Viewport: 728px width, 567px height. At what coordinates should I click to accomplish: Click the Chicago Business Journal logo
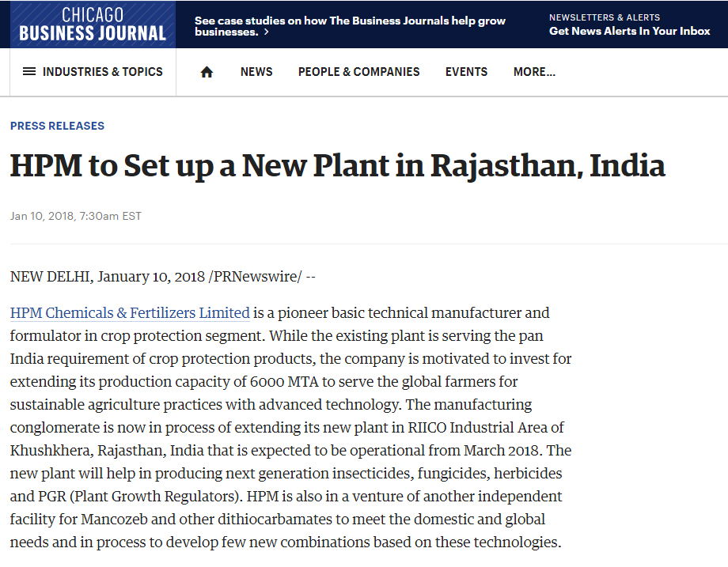[x=93, y=25]
